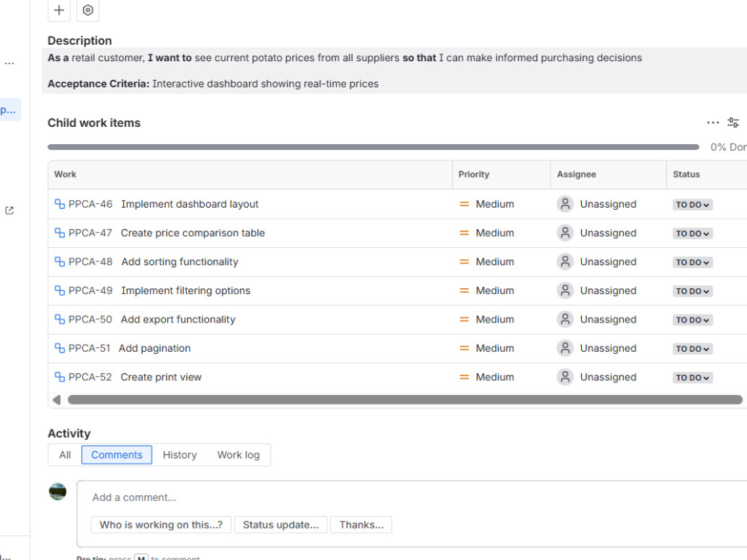Click the assignee avatar for Create print view
This screenshot has height=560, width=747.
point(565,377)
